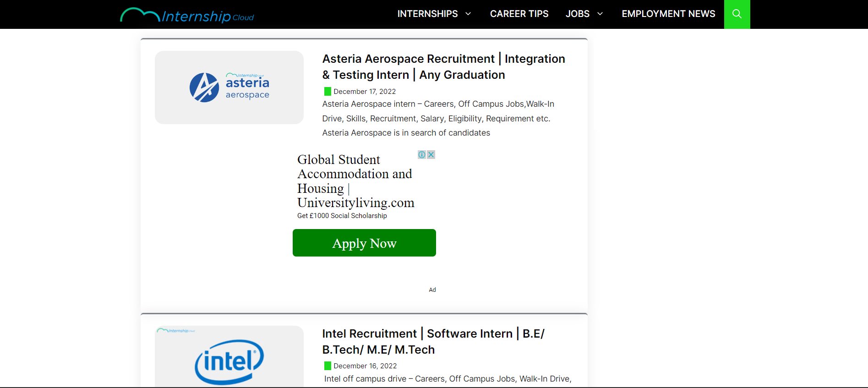
Task: Navigate to Employment News
Action: (668, 14)
